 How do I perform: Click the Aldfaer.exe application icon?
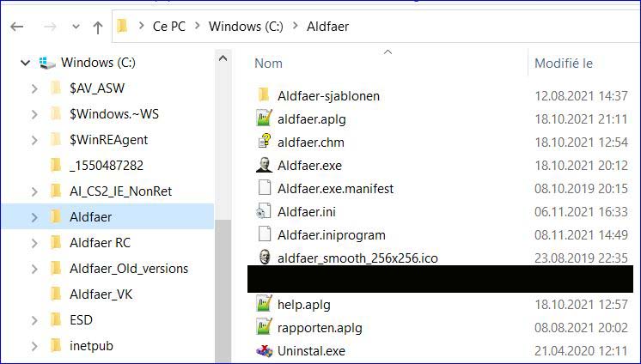pos(264,165)
